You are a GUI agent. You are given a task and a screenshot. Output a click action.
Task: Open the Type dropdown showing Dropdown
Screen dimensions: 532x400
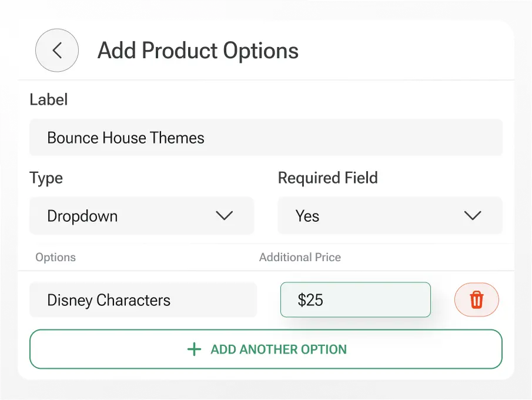click(142, 216)
